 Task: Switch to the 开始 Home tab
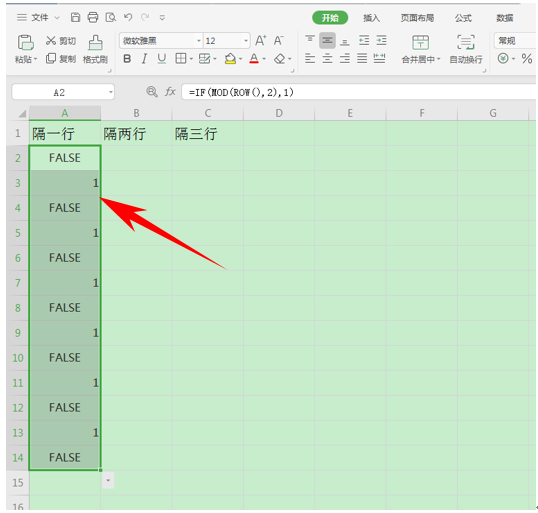click(x=330, y=18)
